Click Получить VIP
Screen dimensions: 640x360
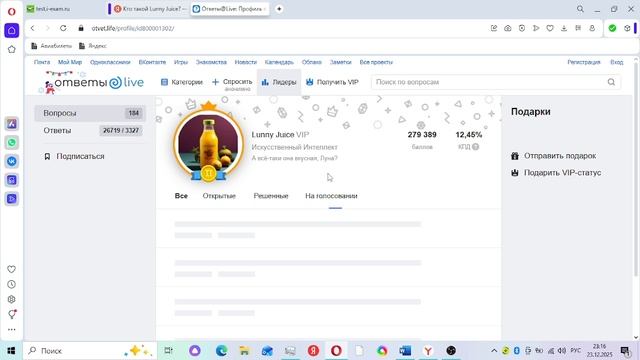(332, 82)
